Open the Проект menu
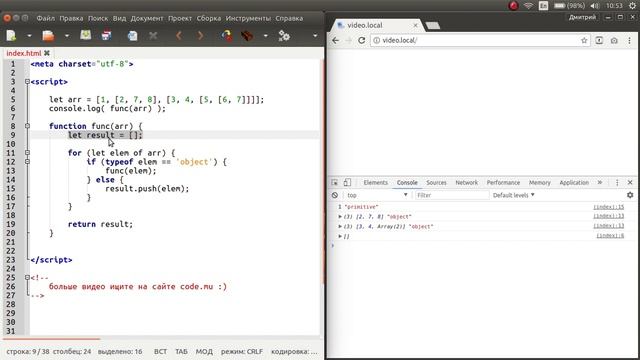 click(180, 18)
